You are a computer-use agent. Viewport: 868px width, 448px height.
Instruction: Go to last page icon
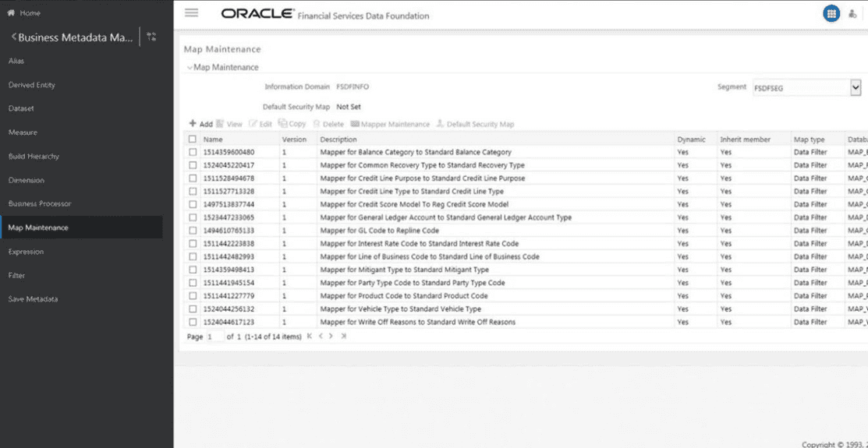pos(343,336)
